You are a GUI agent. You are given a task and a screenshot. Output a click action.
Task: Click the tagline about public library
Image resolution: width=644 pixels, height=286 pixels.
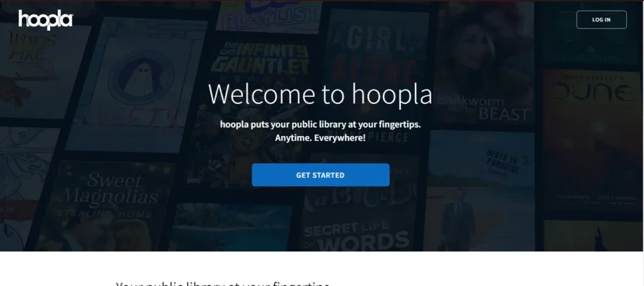click(320, 124)
